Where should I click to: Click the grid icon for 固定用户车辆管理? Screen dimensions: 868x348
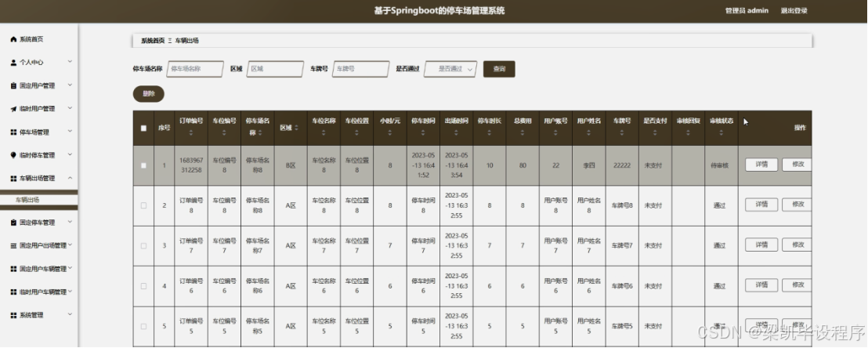[x=14, y=269]
